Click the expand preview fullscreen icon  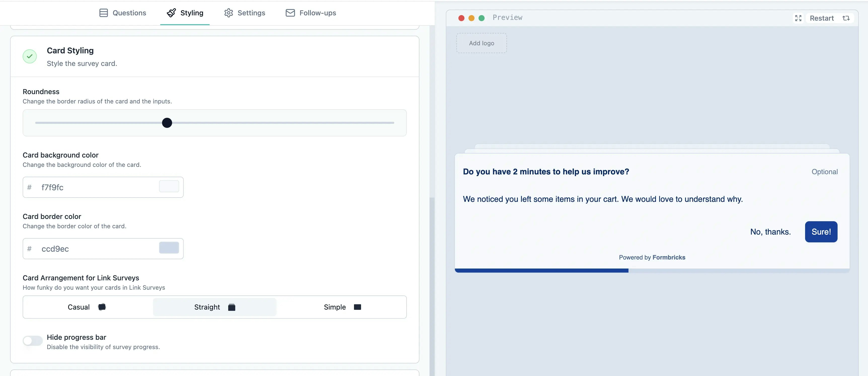798,18
